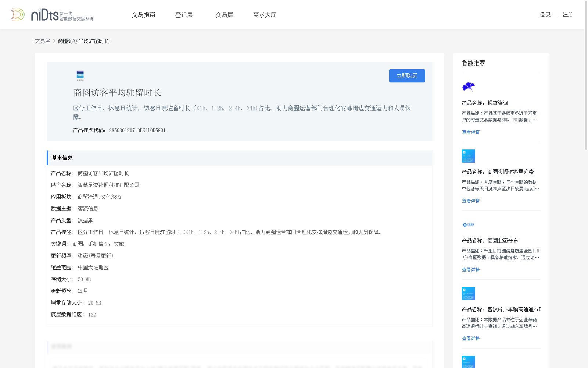
Task: Open the 登记层 menu
Action: (184, 15)
